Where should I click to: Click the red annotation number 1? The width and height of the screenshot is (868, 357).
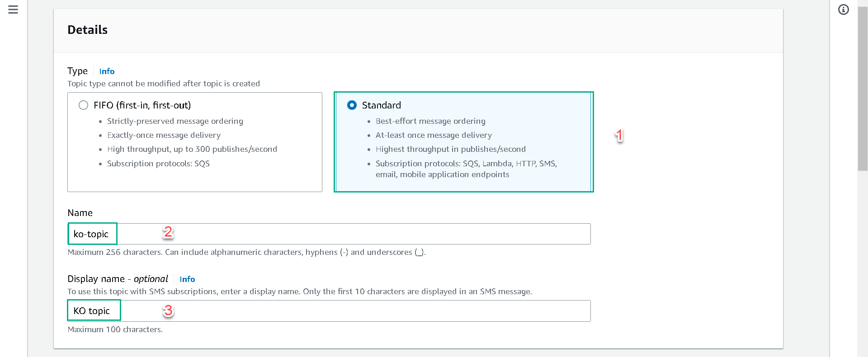(x=619, y=135)
